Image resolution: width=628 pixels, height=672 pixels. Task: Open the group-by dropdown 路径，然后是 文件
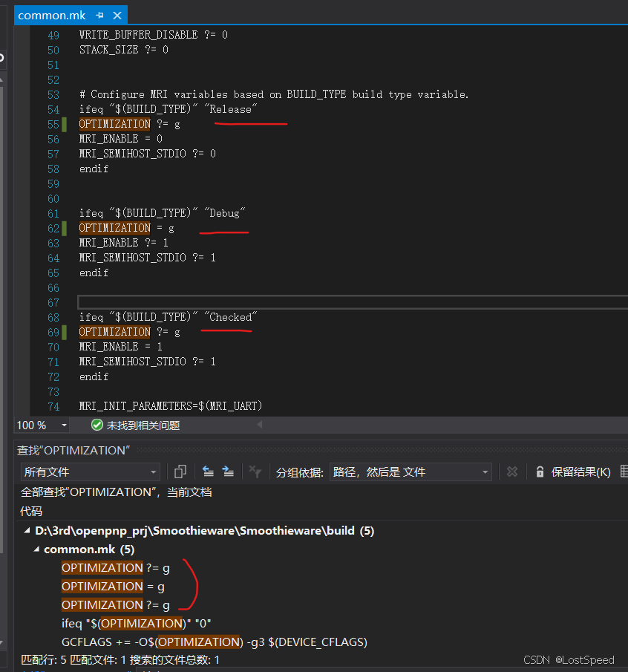pyautogui.click(x=411, y=472)
